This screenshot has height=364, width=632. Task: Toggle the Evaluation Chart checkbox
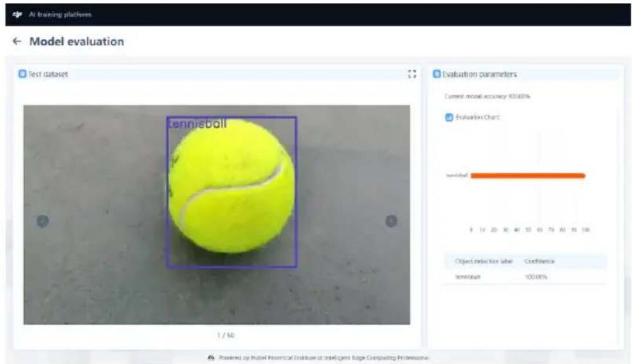(x=449, y=117)
